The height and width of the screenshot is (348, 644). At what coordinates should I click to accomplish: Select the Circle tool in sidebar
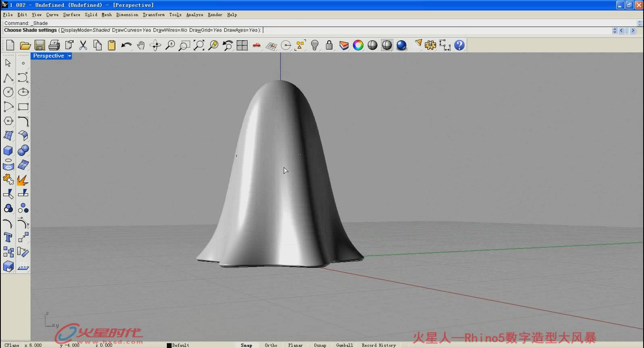coord(8,92)
